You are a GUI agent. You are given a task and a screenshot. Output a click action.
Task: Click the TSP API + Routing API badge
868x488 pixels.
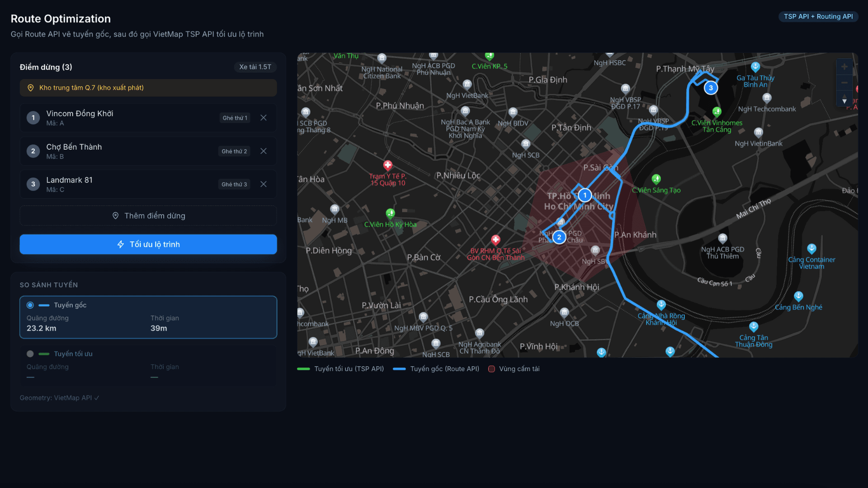pyautogui.click(x=818, y=17)
